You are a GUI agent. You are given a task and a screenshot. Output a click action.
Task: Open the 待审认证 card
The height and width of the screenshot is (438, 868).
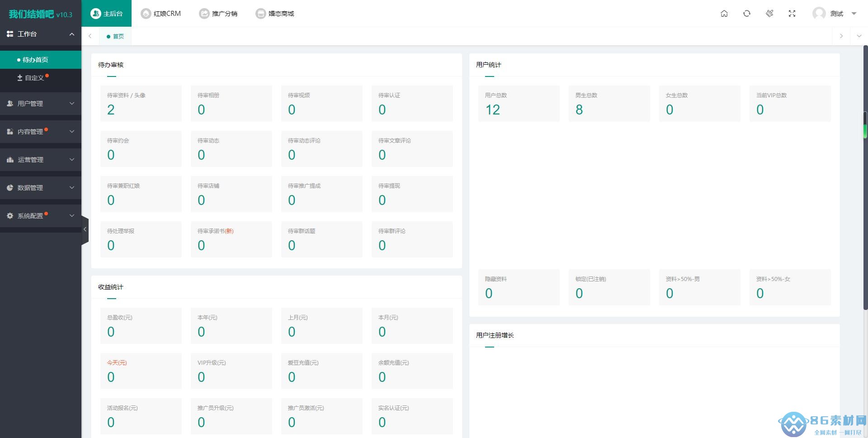(x=412, y=104)
